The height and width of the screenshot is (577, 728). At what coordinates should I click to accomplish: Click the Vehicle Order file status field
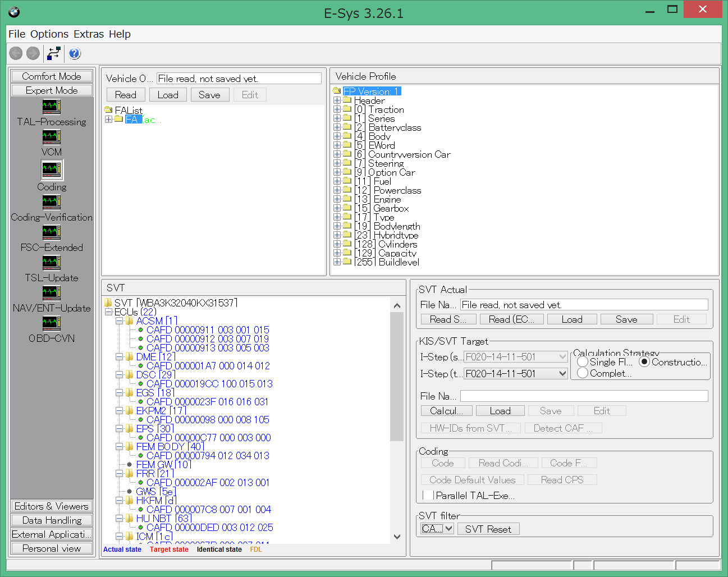(239, 79)
